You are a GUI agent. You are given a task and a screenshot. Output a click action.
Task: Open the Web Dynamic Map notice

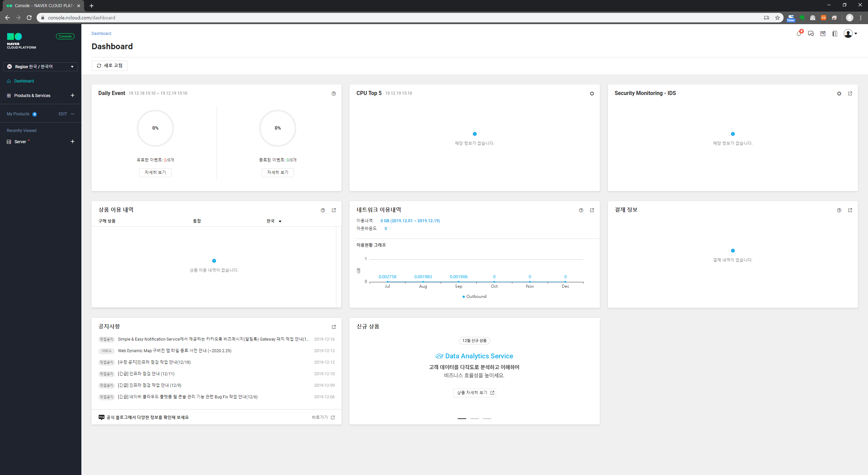[x=174, y=351]
